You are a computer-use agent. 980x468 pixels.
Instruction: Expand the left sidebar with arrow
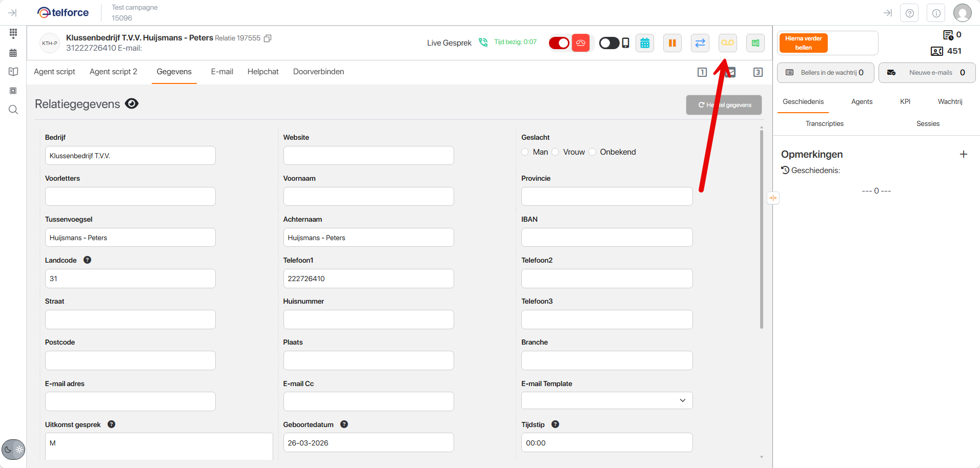13,13
